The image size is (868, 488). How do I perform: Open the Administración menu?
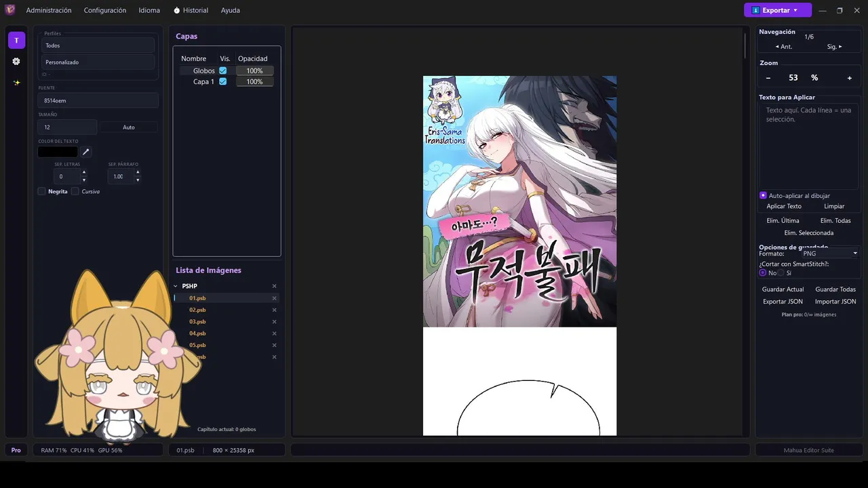point(49,10)
